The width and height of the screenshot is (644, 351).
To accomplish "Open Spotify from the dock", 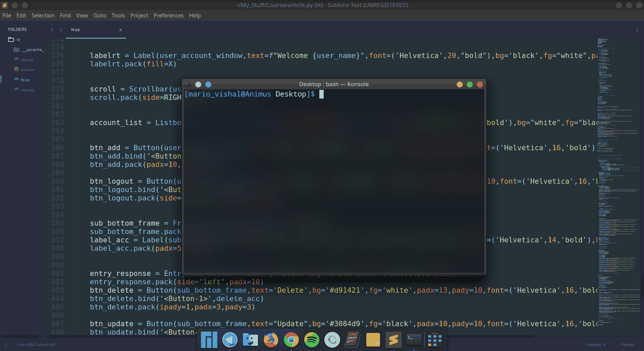I will (312, 340).
